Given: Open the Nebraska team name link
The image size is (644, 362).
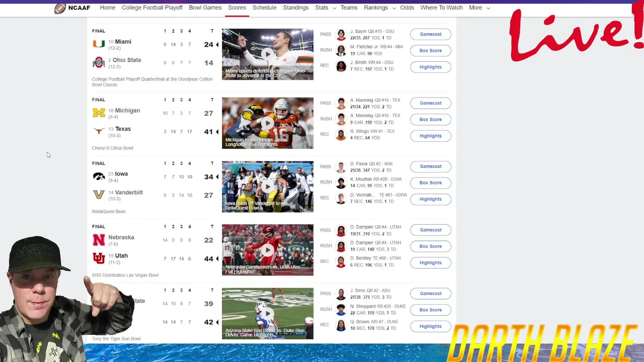Looking at the screenshot, I should pyautogui.click(x=121, y=237).
